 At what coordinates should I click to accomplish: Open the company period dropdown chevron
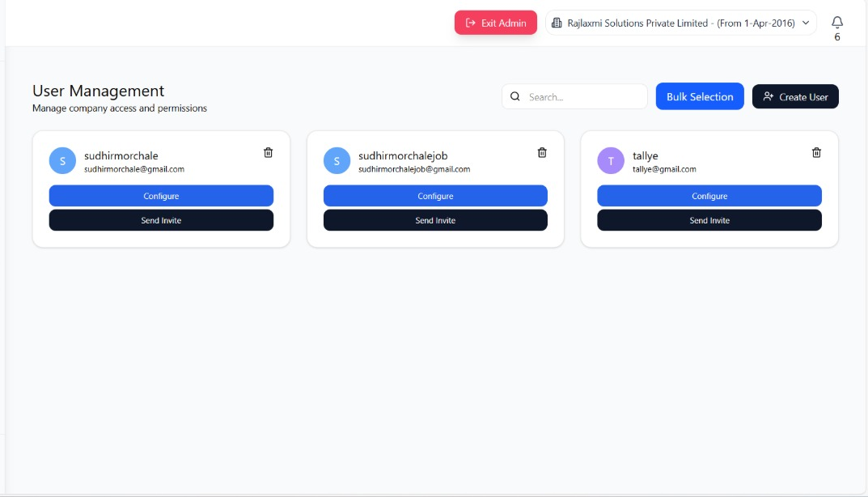pos(805,23)
